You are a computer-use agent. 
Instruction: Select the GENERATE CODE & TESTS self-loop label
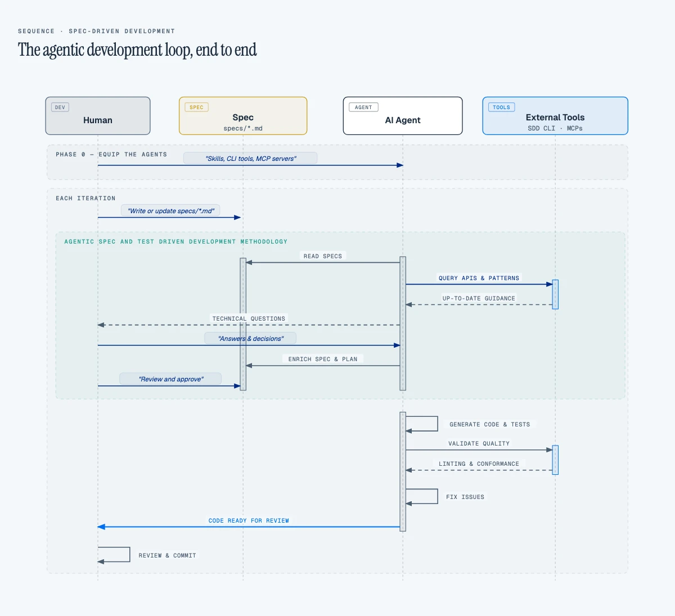[x=489, y=424]
